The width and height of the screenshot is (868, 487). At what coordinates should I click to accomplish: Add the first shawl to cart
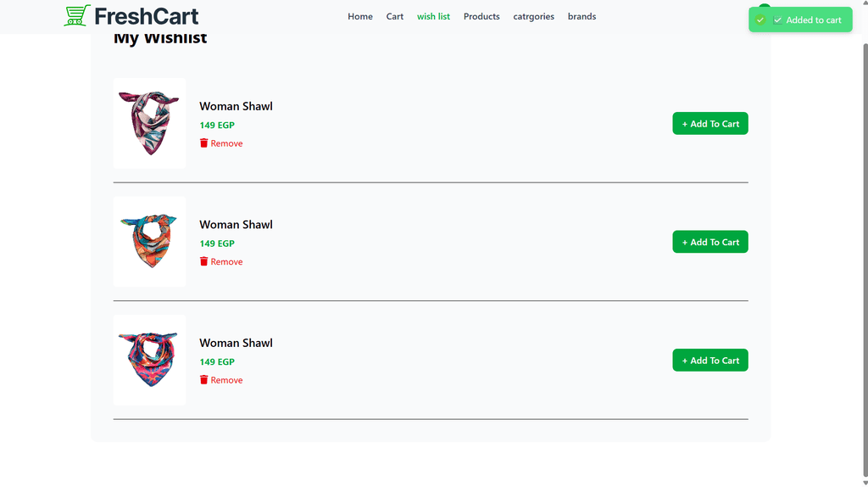710,124
